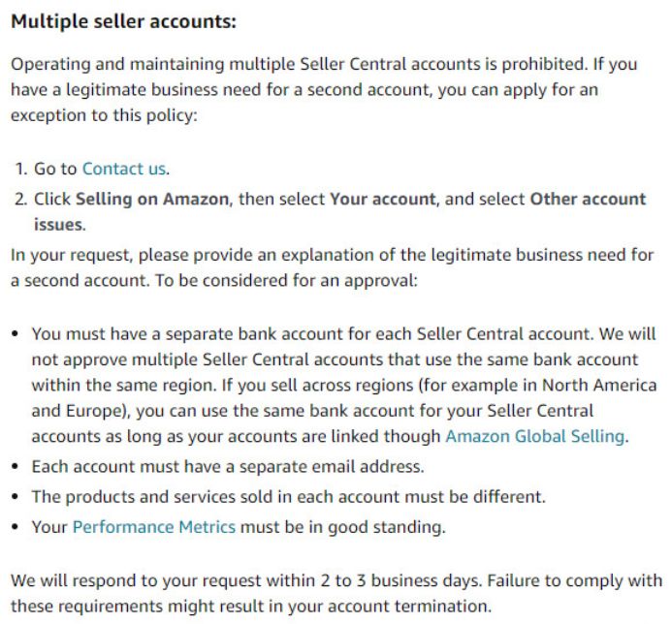Click the bold Selling on Amazon text
The height and width of the screenshot is (624, 672).
(x=152, y=199)
